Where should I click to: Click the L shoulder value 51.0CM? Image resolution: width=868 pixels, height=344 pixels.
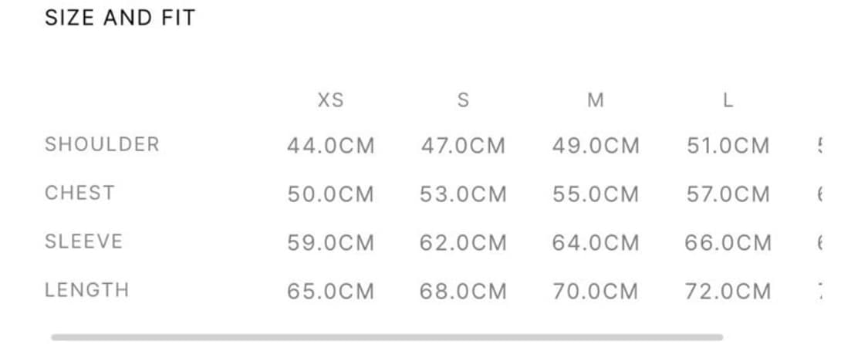click(x=728, y=146)
